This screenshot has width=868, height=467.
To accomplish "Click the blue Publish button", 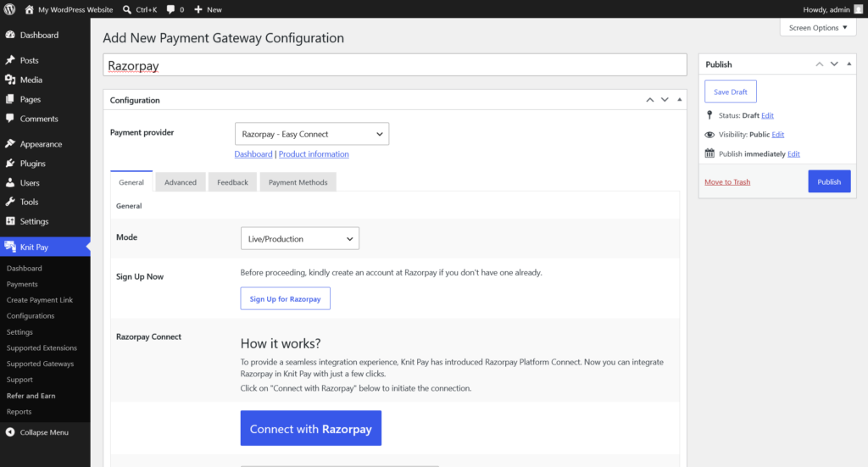I will (829, 181).
